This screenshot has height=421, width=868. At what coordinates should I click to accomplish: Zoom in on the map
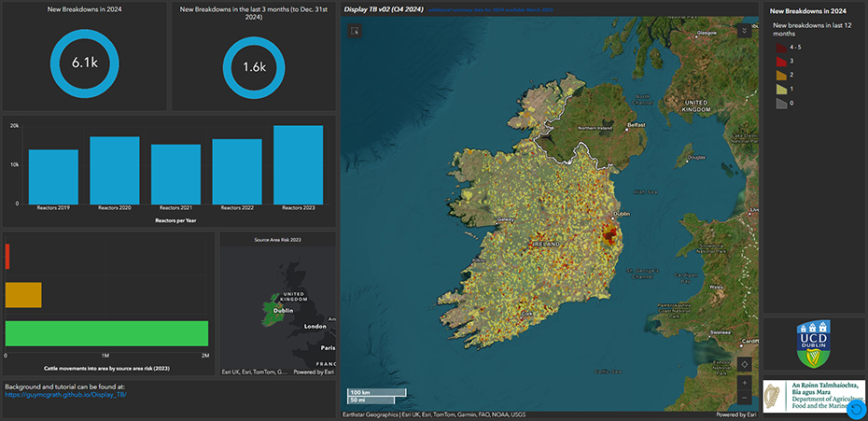click(743, 383)
